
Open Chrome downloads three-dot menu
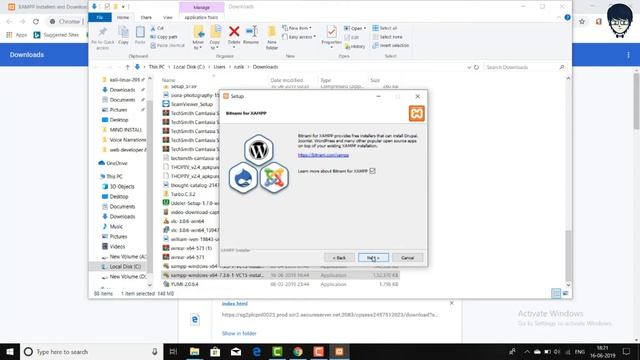point(628,55)
